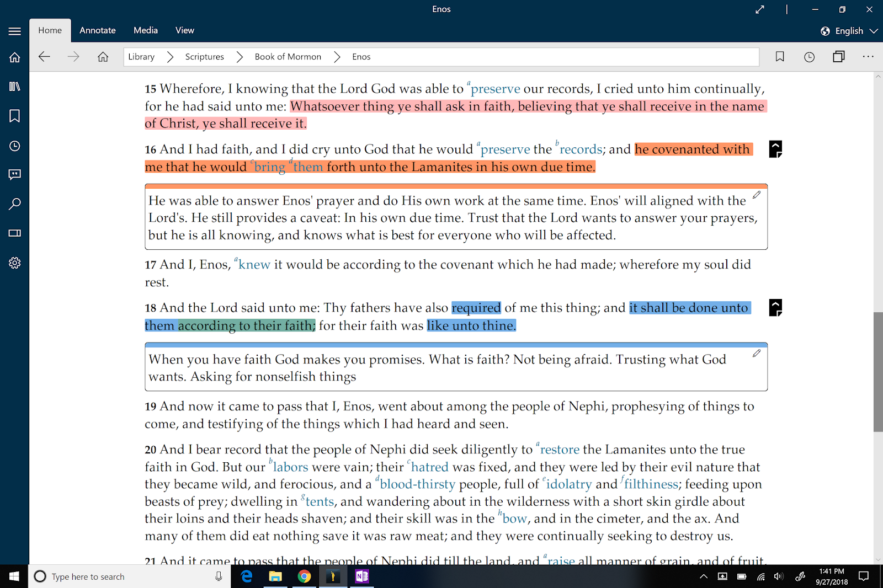Go forward with the forward arrow
This screenshot has width=883, height=588.
(x=73, y=56)
